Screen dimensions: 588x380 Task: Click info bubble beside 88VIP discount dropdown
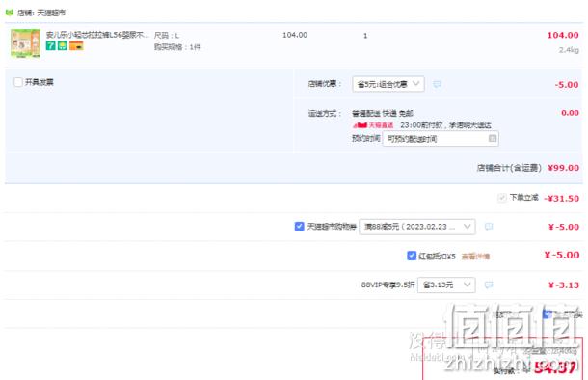coord(489,285)
